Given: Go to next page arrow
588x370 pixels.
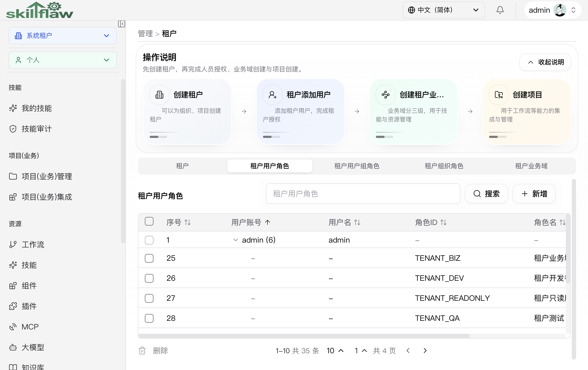Looking at the screenshot, I should pyautogui.click(x=425, y=351).
